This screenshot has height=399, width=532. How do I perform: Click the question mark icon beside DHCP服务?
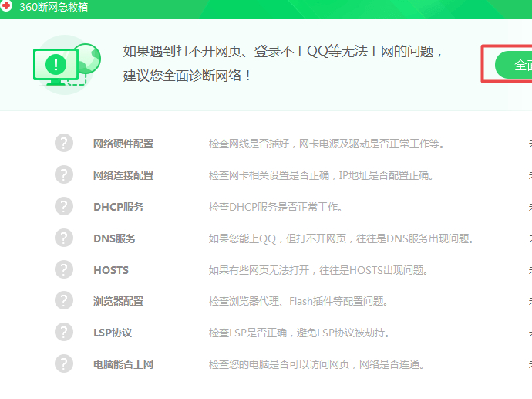point(64,206)
